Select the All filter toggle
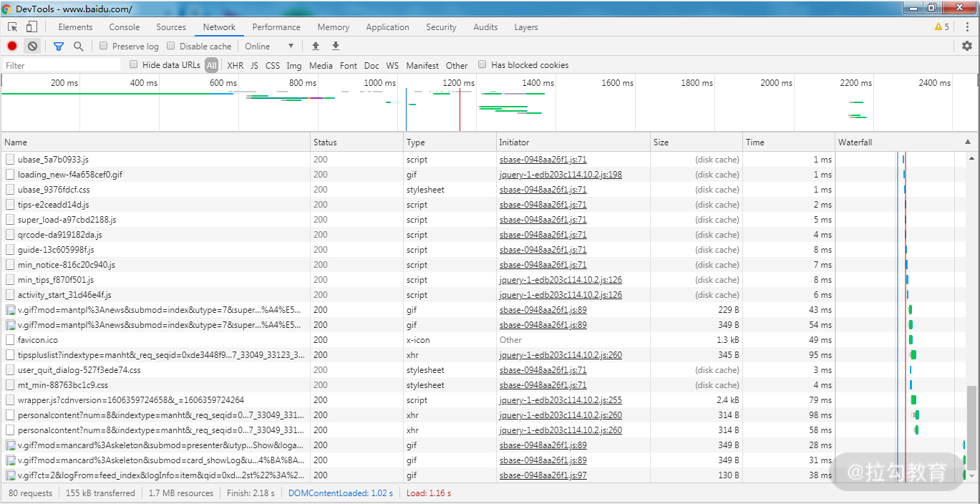The width and height of the screenshot is (980, 504). (x=212, y=65)
